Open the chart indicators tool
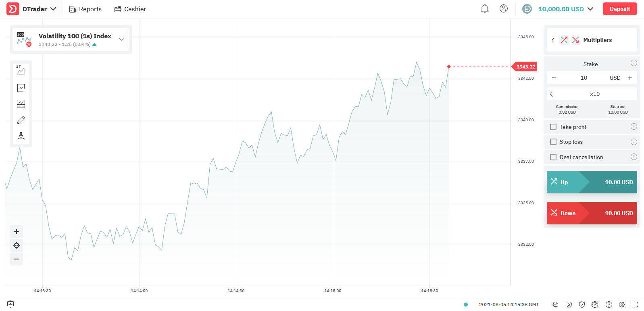This screenshot has height=311, width=644. click(x=21, y=88)
